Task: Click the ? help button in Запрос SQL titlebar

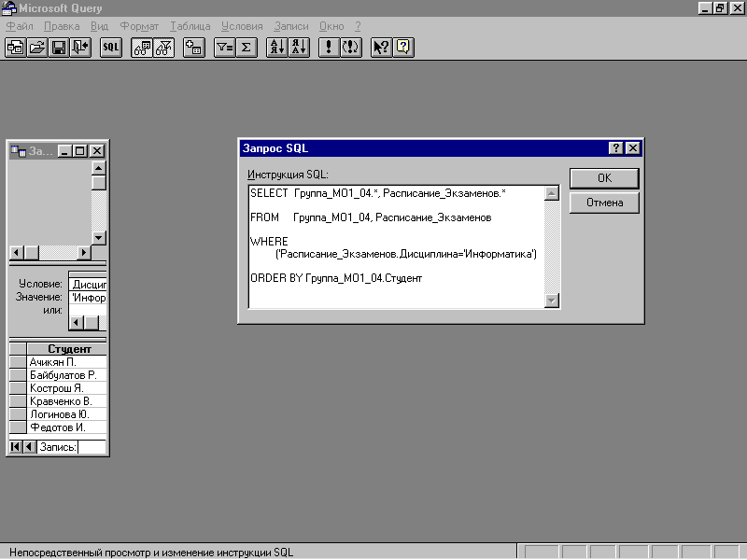Action: (616, 148)
